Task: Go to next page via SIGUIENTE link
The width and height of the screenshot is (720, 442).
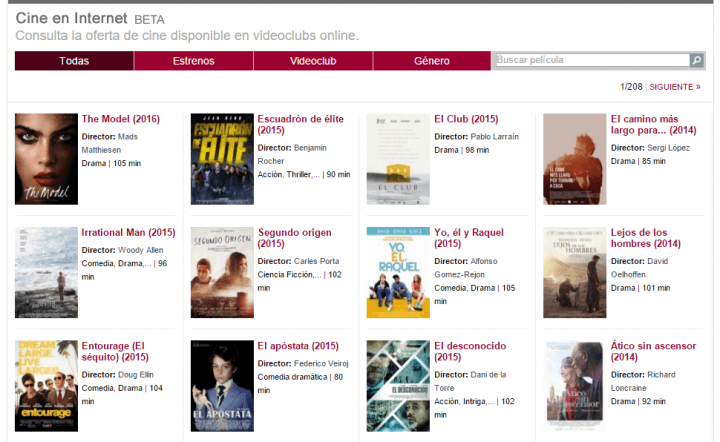Action: click(x=675, y=87)
